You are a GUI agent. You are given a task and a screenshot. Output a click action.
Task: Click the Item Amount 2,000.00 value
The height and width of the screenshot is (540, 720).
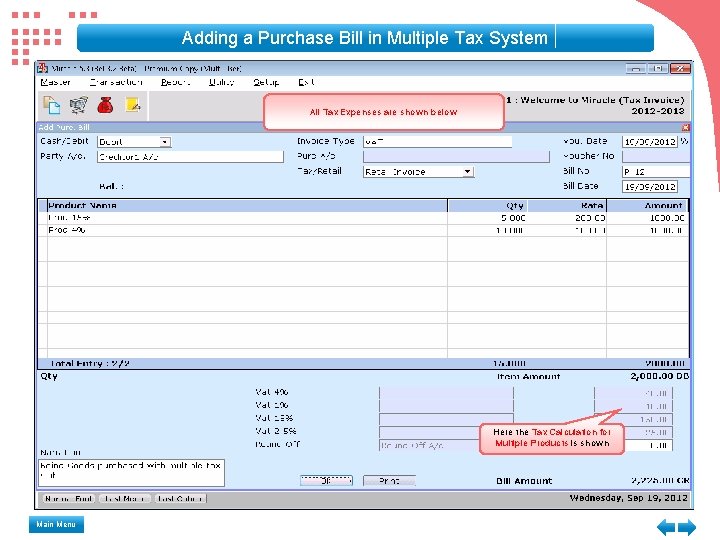pyautogui.click(x=659, y=376)
